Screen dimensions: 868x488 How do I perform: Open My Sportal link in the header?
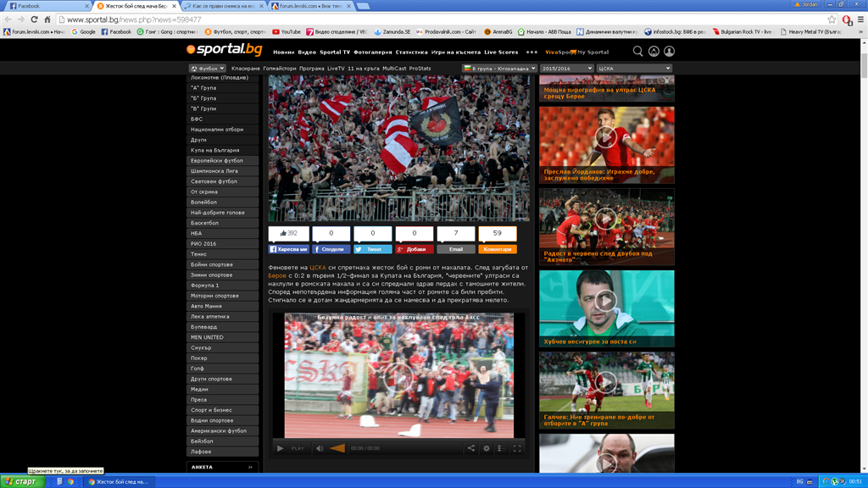pyautogui.click(x=593, y=52)
